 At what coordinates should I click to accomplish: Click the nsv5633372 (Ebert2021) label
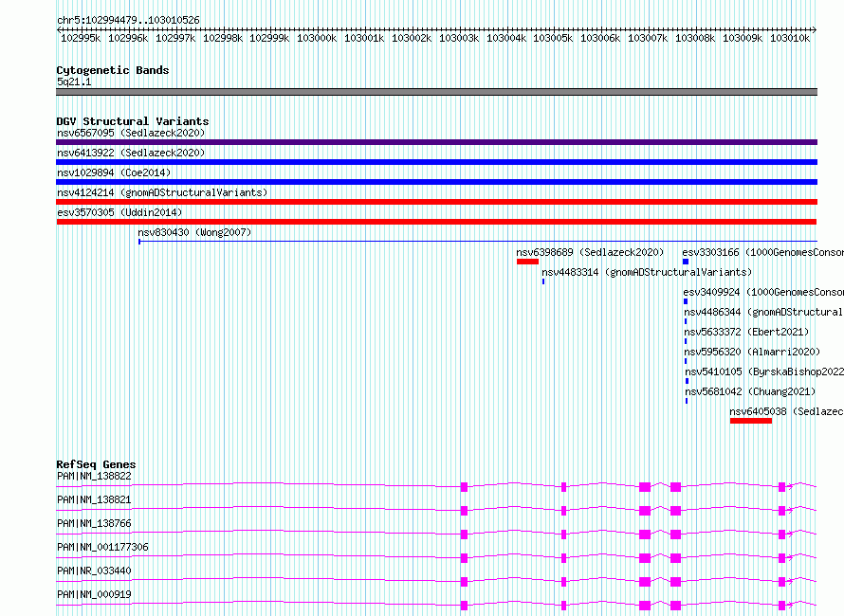pyautogui.click(x=746, y=332)
